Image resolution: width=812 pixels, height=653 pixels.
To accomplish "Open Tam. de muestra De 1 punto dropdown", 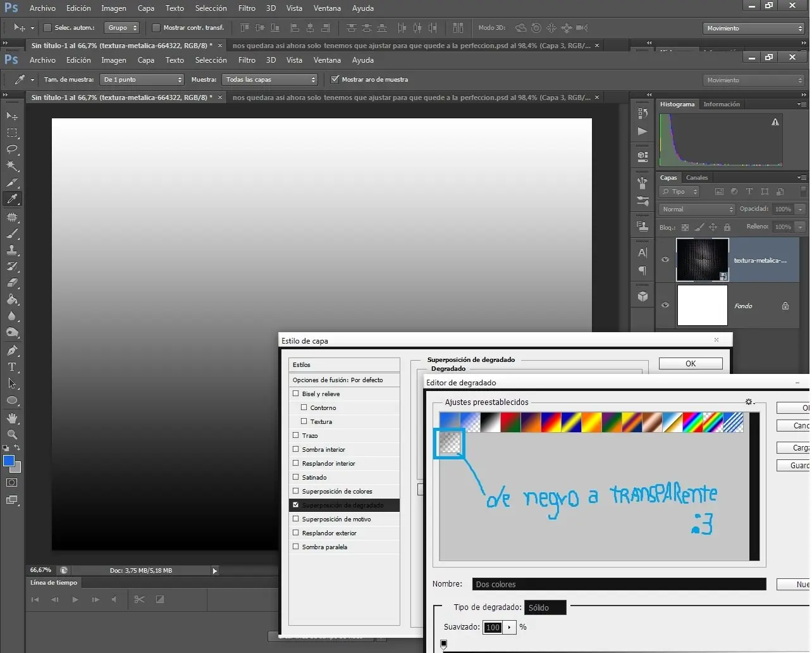I will click(142, 80).
